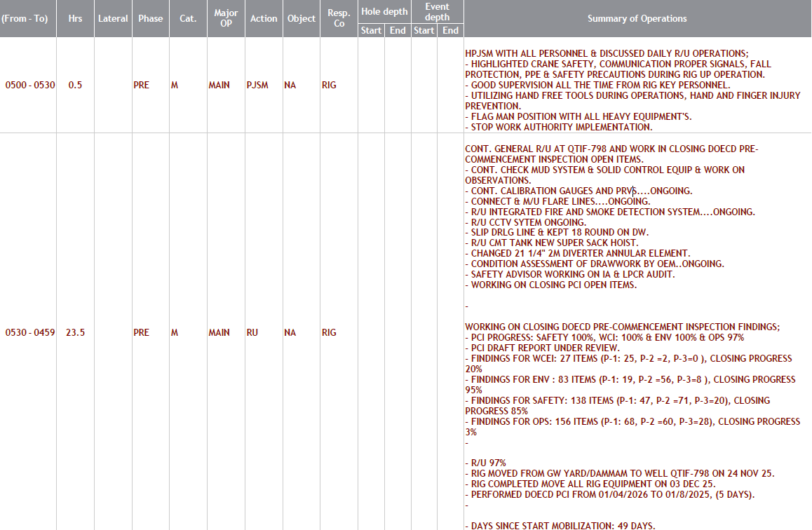Click the Start subheader under Event depth

click(424, 30)
